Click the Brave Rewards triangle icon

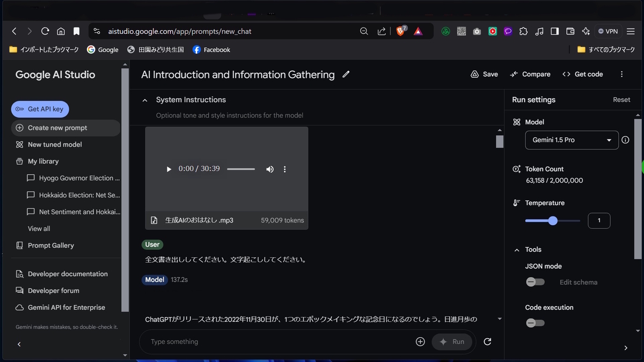click(x=418, y=31)
